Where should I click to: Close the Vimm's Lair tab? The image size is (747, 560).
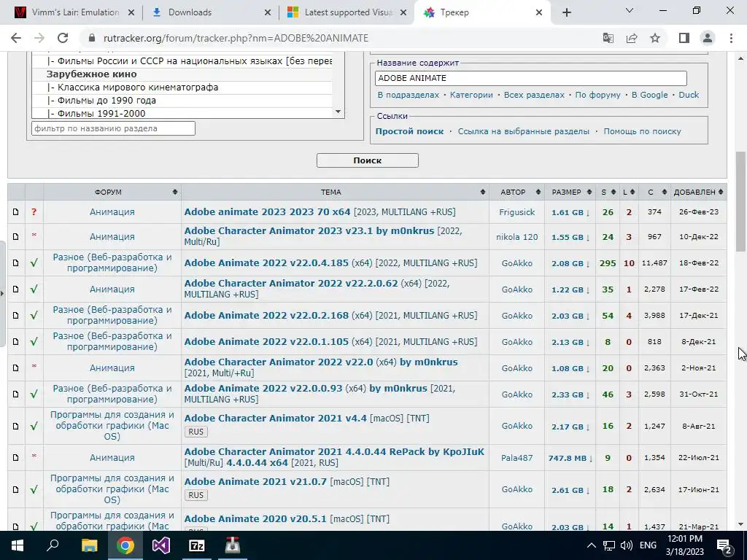131,12
